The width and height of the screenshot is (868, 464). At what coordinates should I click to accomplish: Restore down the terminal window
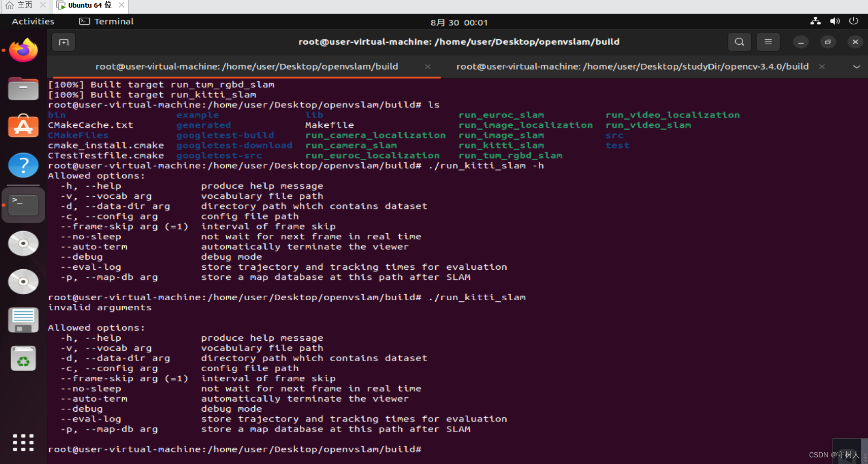tap(828, 42)
